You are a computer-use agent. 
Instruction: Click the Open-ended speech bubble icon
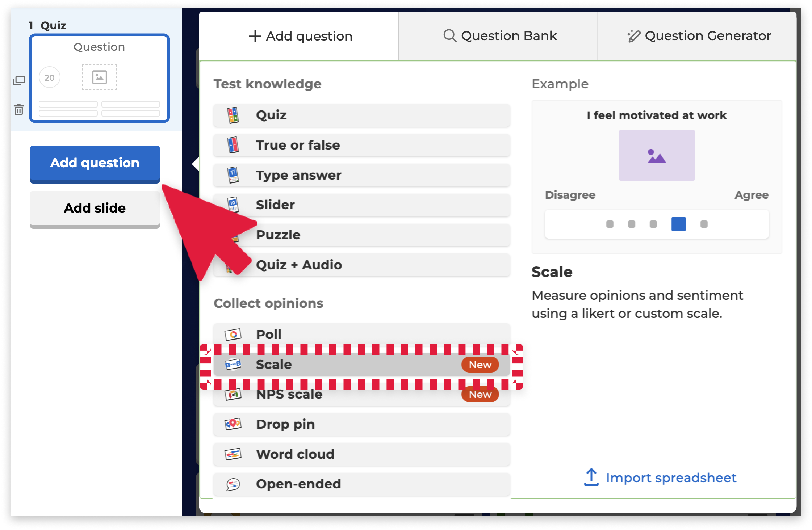[233, 484]
